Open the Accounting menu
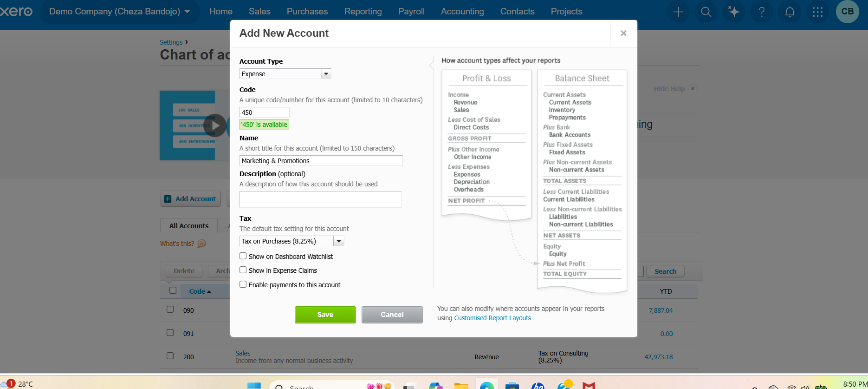 462,12
